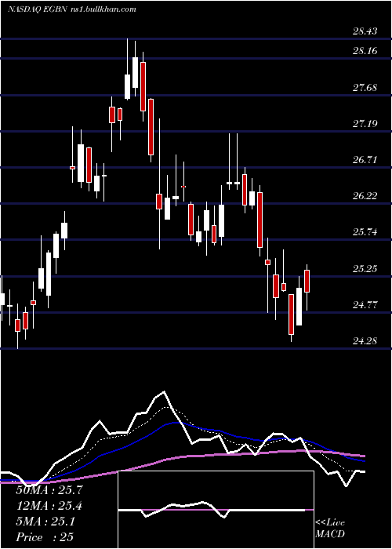
Task: Select the 26.22 price axis label
Action: pyautogui.click(x=365, y=196)
